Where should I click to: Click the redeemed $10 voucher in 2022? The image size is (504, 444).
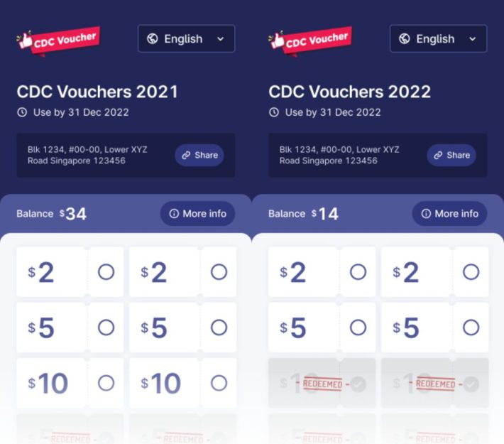tap(322, 384)
